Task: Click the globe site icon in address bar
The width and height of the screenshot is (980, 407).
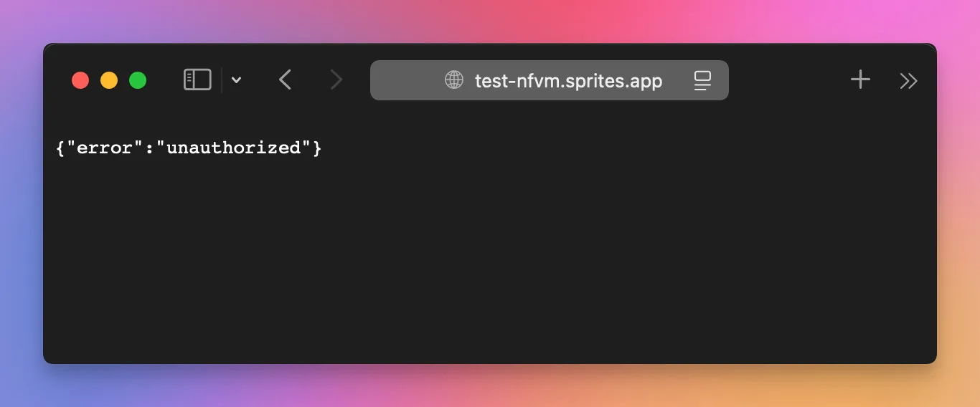Action: (x=454, y=80)
